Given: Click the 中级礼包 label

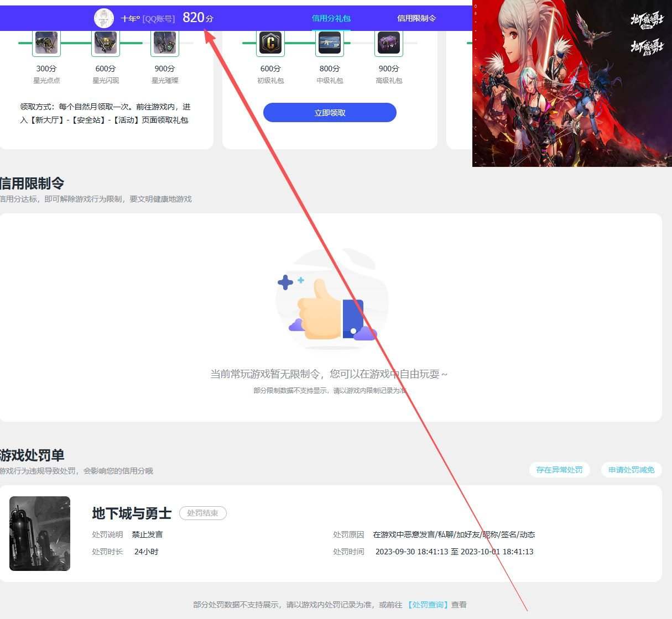Looking at the screenshot, I should click(x=330, y=80).
